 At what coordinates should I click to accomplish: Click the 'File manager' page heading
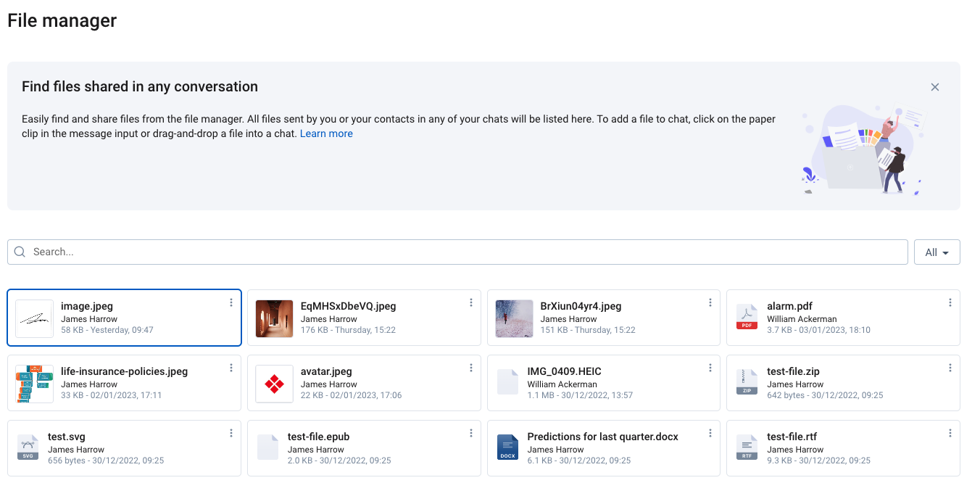(62, 20)
